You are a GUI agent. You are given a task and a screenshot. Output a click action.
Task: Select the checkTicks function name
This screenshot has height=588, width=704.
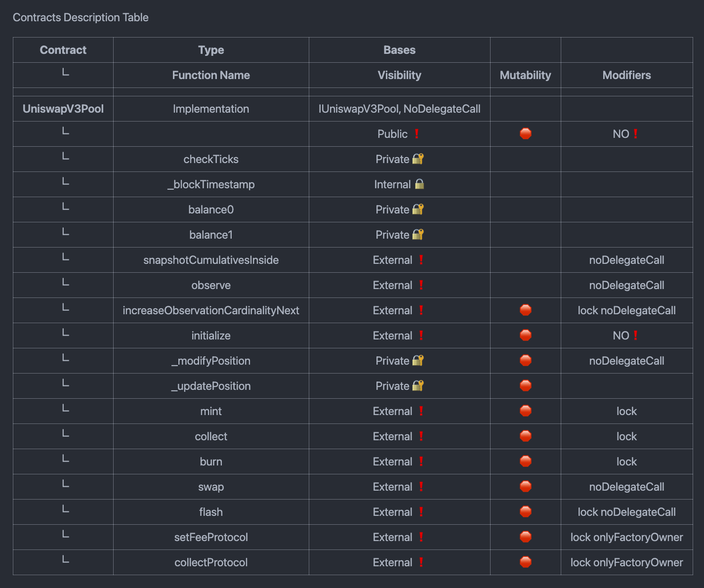pos(211,159)
